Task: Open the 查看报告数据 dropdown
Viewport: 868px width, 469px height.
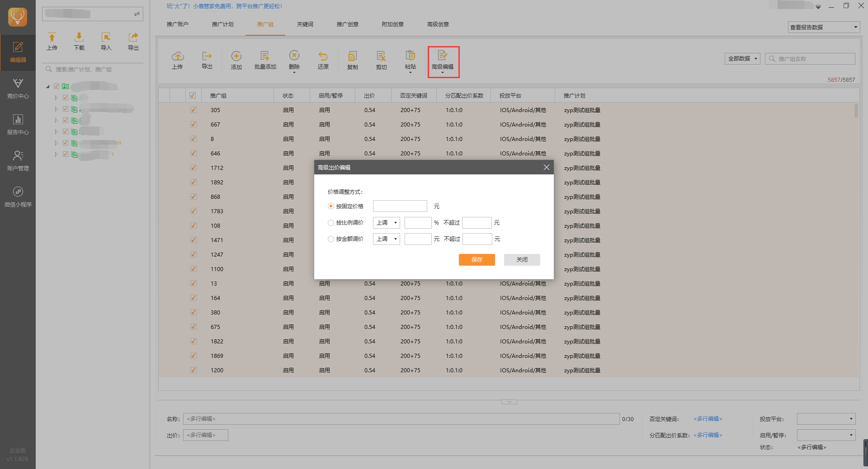Action: click(824, 27)
